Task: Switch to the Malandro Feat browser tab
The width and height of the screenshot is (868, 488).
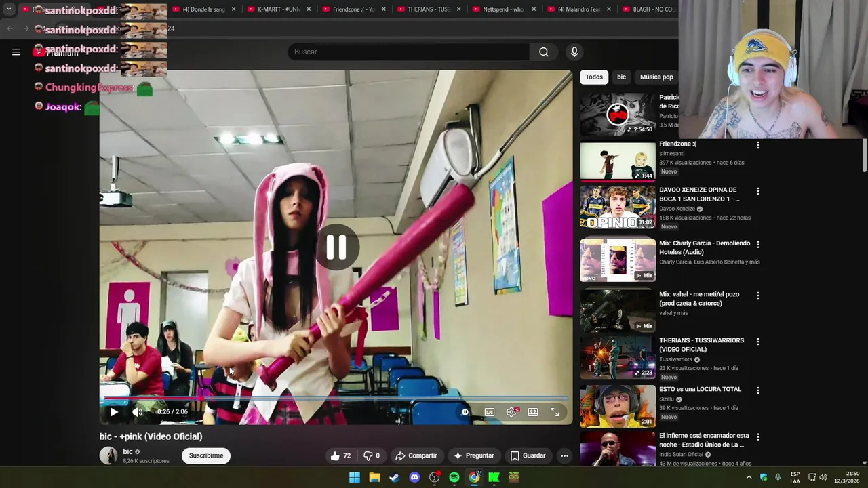Action: [x=579, y=9]
